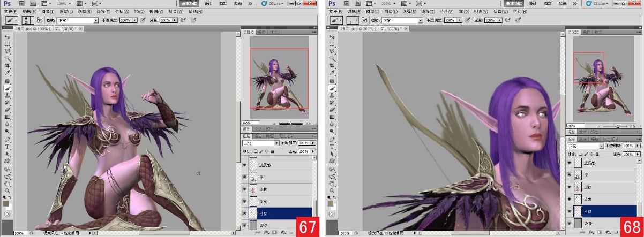This screenshot has width=644, height=237.
Task: Select the Crop tool in right window toolbox
Action: (x=332, y=65)
